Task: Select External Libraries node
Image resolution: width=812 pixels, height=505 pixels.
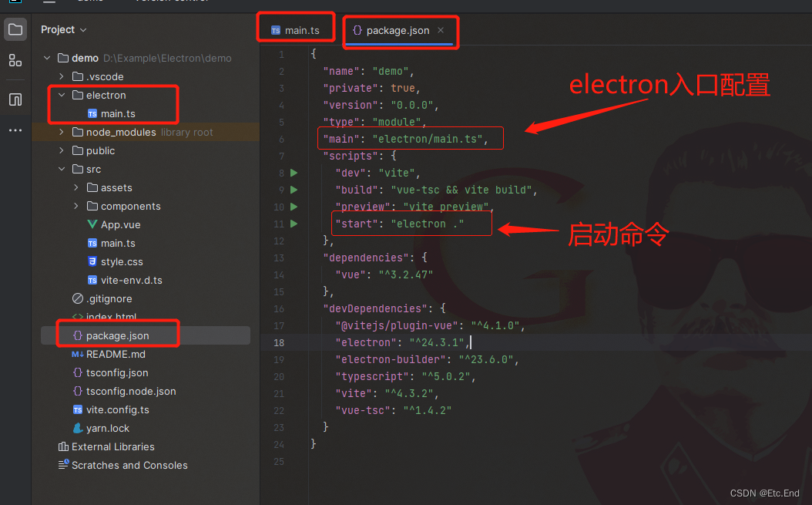Action: 113,446
